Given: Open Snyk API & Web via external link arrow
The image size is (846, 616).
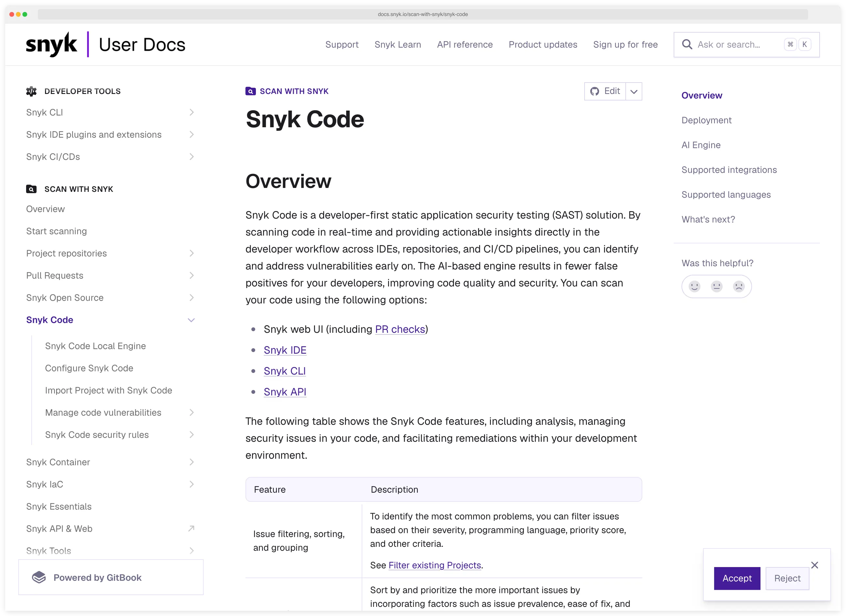Looking at the screenshot, I should click(x=191, y=528).
